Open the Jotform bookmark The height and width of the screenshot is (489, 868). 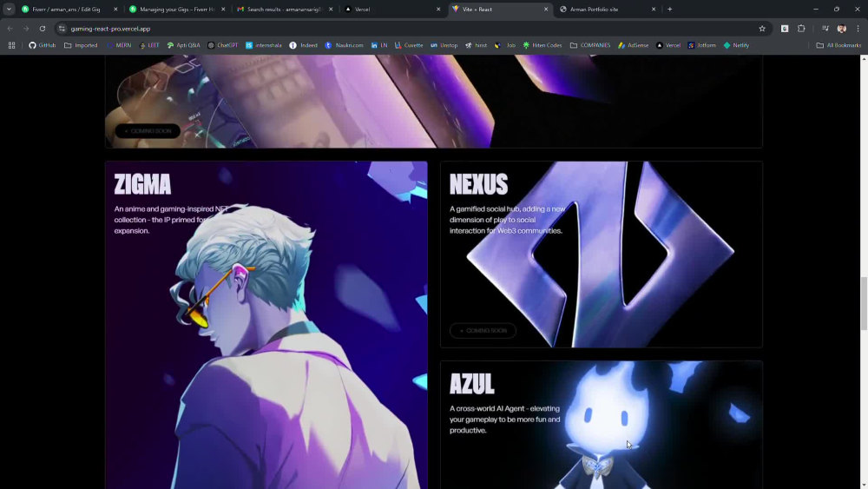point(701,45)
